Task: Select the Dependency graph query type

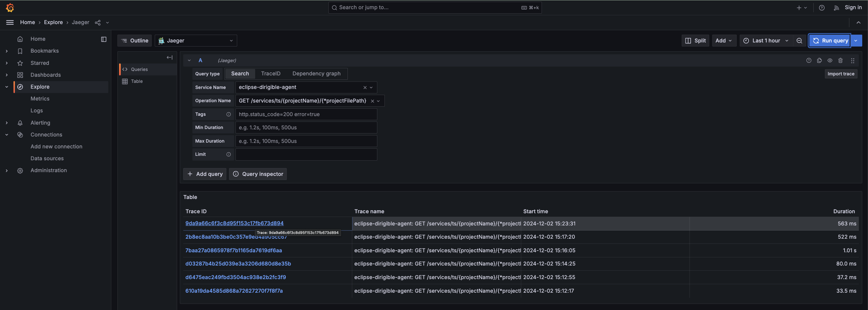Action: (317, 74)
